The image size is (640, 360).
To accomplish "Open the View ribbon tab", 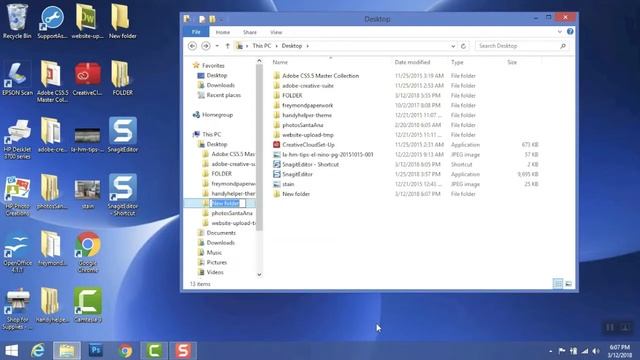I will tap(276, 32).
